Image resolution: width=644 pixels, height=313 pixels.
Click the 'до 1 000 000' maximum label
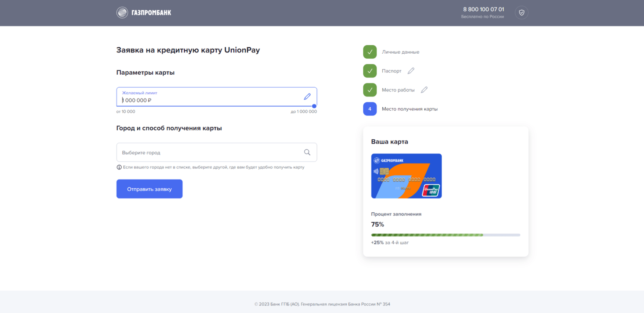[x=304, y=112]
